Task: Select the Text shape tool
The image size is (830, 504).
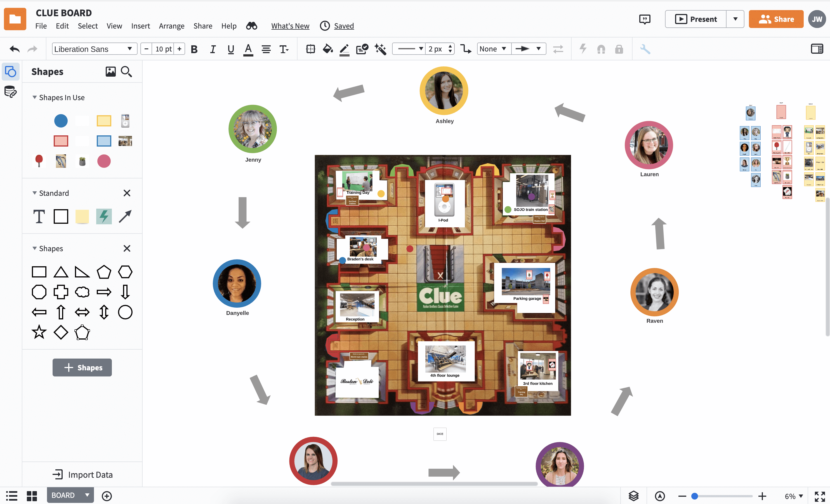Action: [39, 216]
